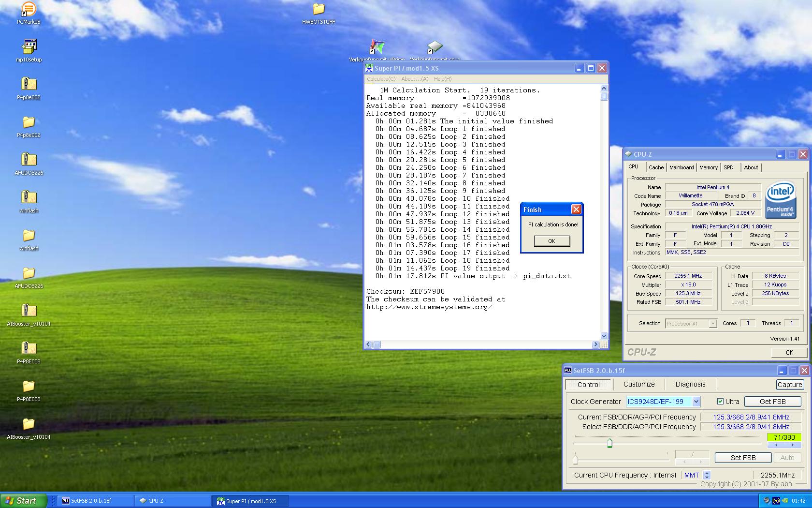Click the Capture button in SetFSB

coord(789,385)
